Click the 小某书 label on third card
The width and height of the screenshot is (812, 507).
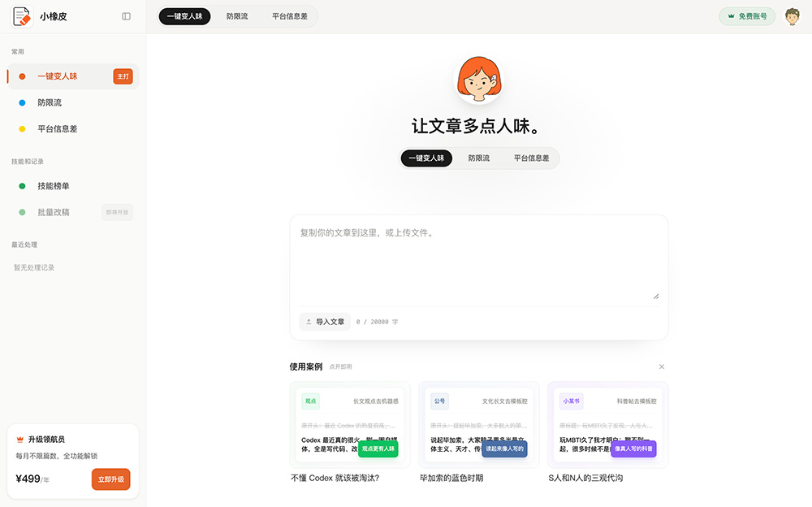pos(572,401)
